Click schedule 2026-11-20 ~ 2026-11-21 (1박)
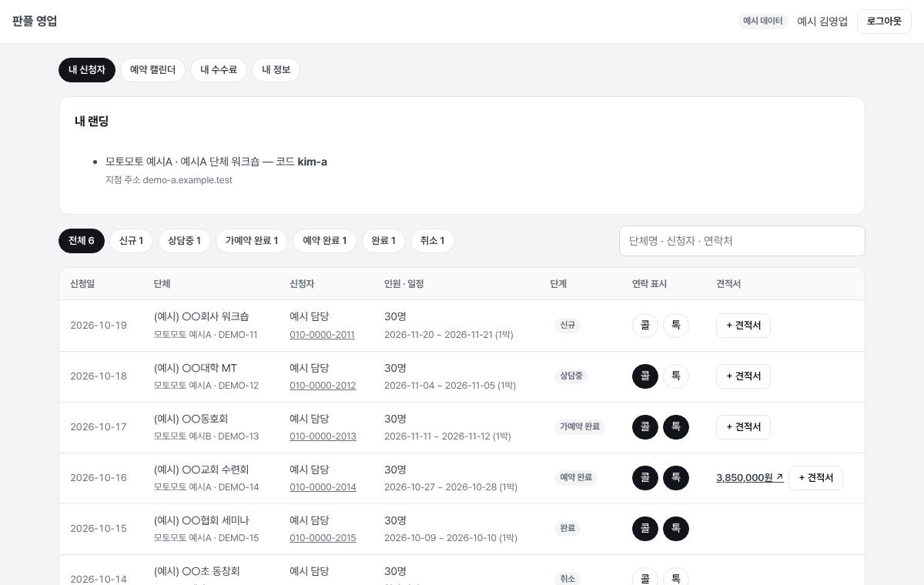Viewport: 924px width, 585px height. coord(449,335)
